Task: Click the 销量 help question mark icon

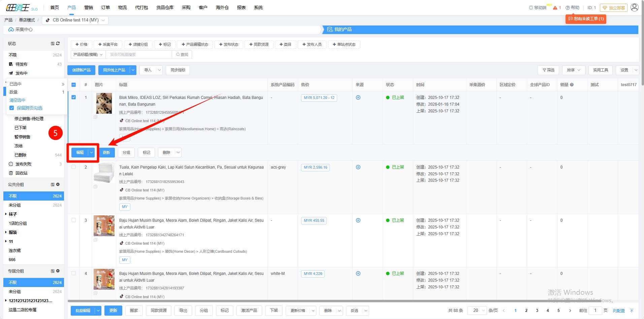Action: click(572, 85)
